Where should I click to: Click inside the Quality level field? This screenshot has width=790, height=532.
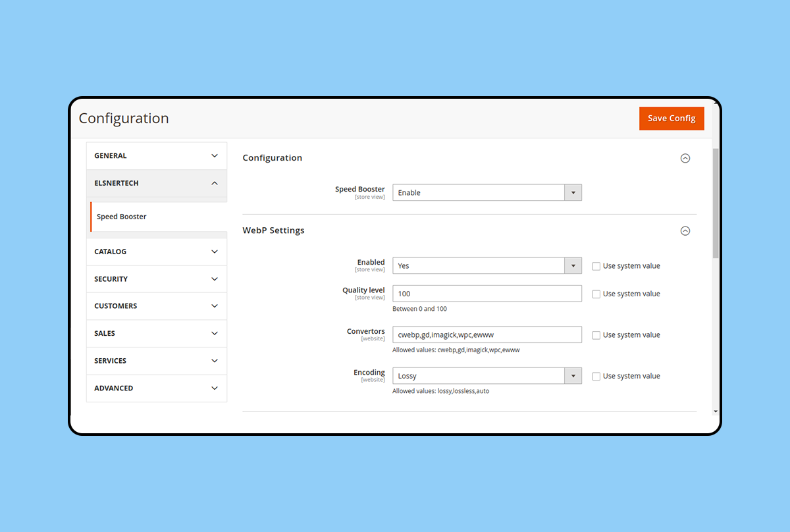click(487, 294)
